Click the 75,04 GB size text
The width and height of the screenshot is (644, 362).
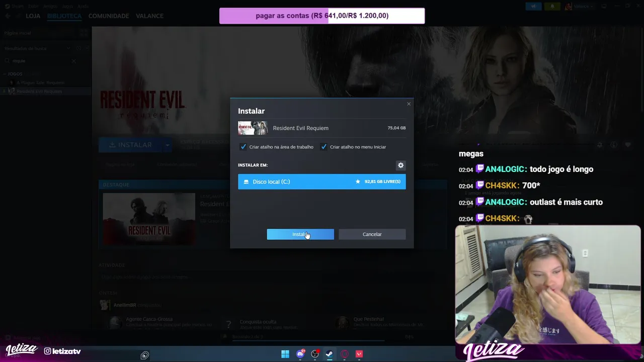[396, 128]
